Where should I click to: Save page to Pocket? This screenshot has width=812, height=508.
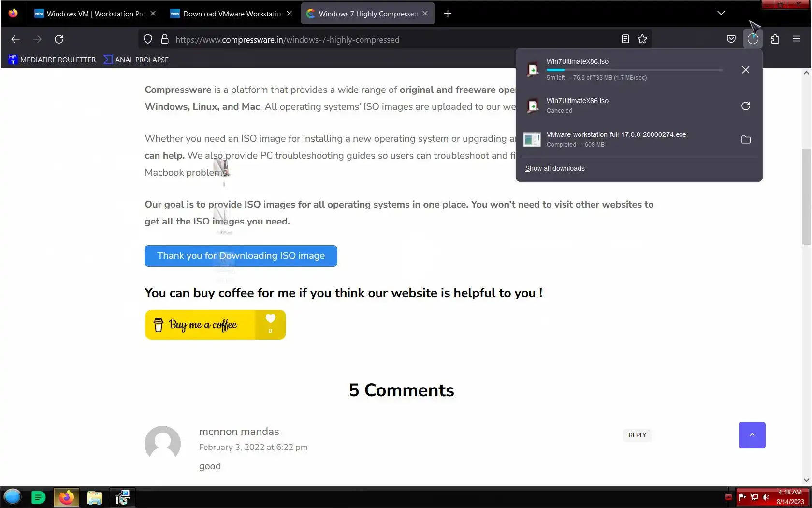coord(731,39)
